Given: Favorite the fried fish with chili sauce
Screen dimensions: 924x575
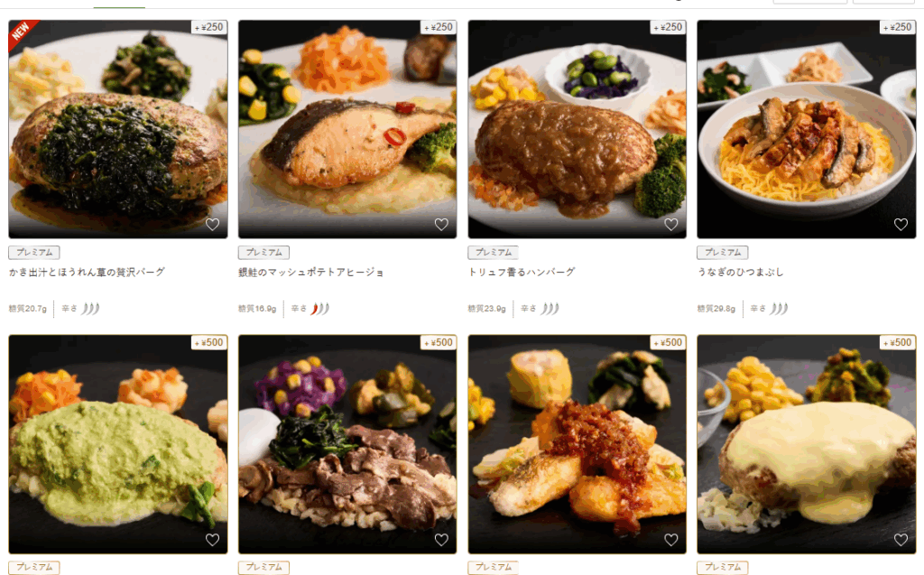Looking at the screenshot, I should click(x=671, y=540).
